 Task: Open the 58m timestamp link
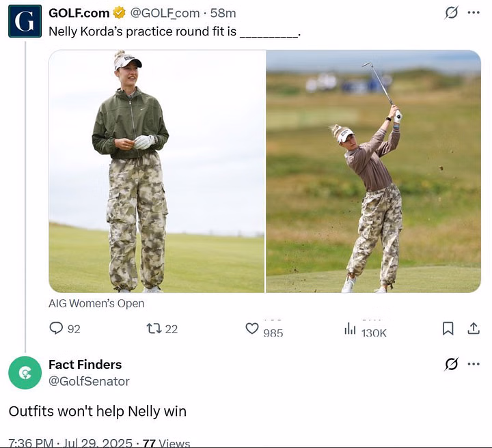tap(223, 13)
